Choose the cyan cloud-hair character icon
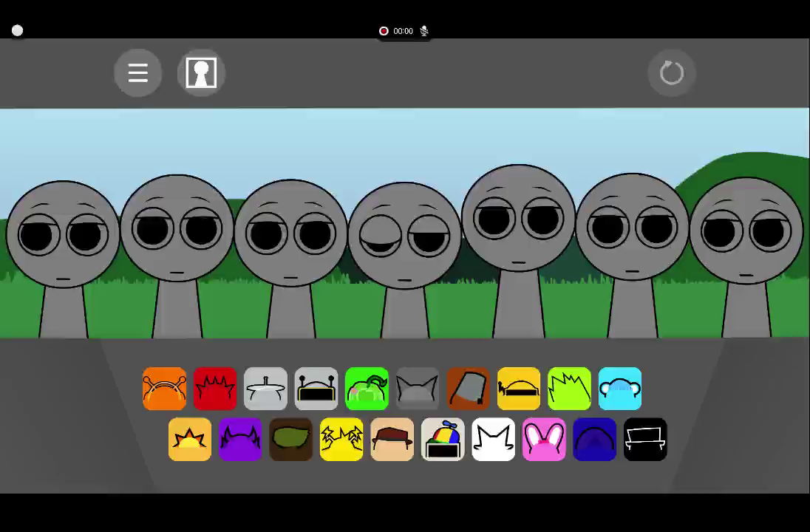 pyautogui.click(x=620, y=389)
